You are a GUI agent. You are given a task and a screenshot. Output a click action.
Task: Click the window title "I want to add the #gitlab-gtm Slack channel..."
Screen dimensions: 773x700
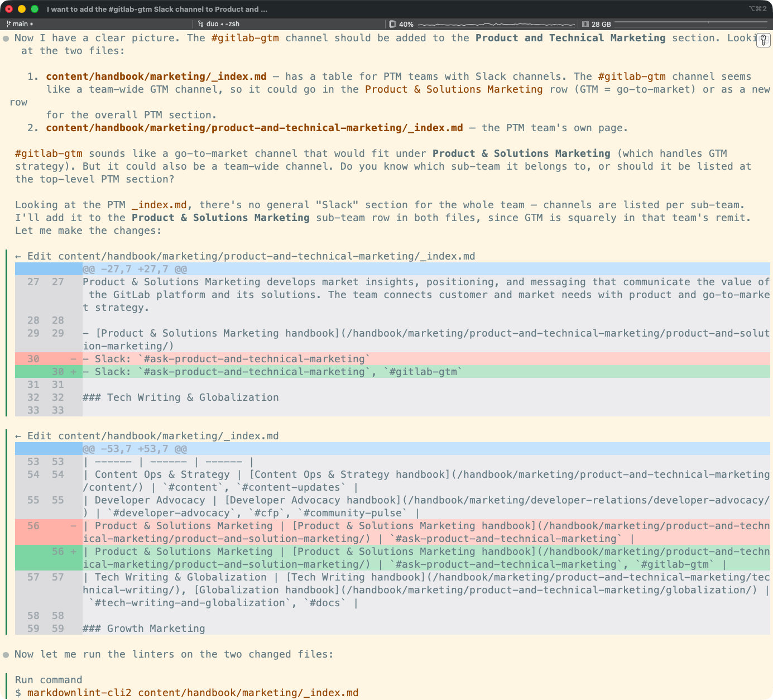(157, 9)
